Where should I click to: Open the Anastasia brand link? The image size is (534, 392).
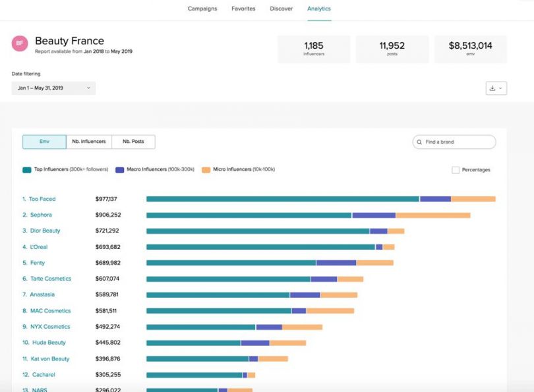point(42,294)
